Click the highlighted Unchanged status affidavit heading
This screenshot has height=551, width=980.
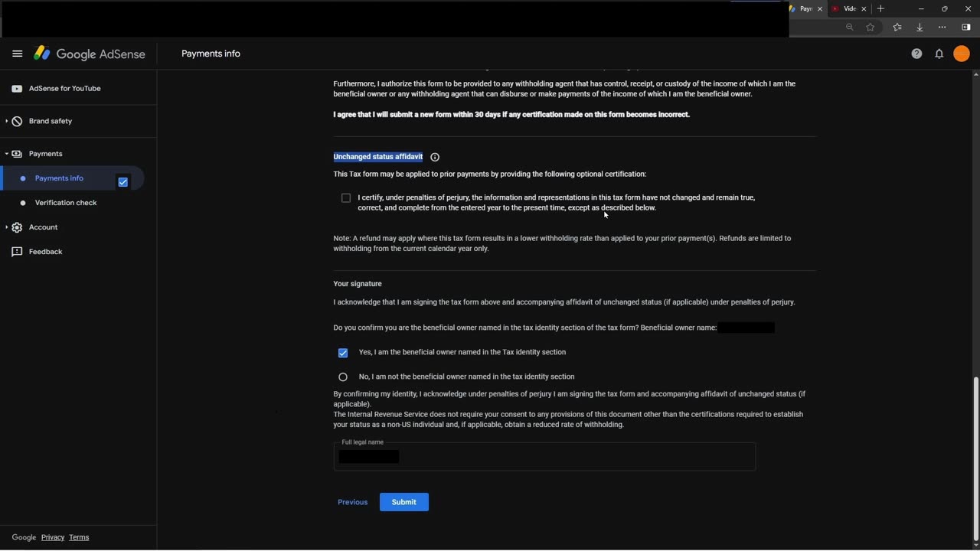pyautogui.click(x=378, y=157)
